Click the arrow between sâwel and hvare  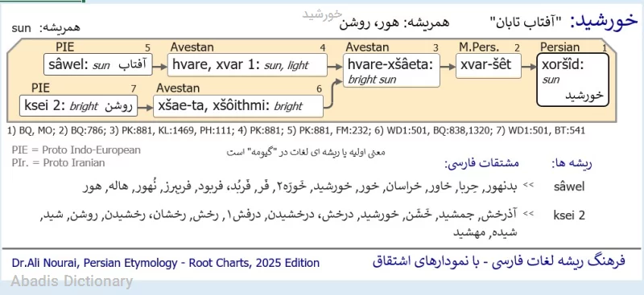pyautogui.click(x=159, y=66)
